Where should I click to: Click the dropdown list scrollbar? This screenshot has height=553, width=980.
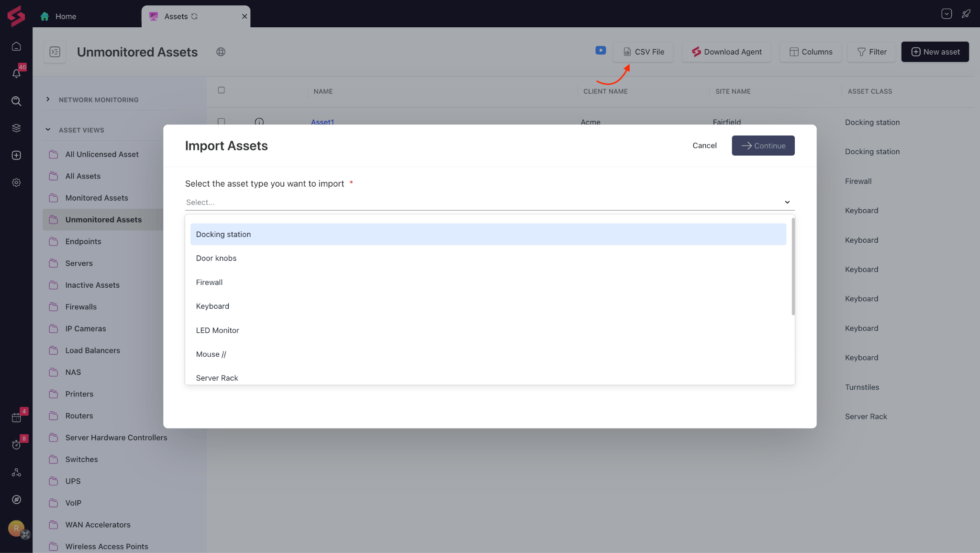tap(793, 267)
